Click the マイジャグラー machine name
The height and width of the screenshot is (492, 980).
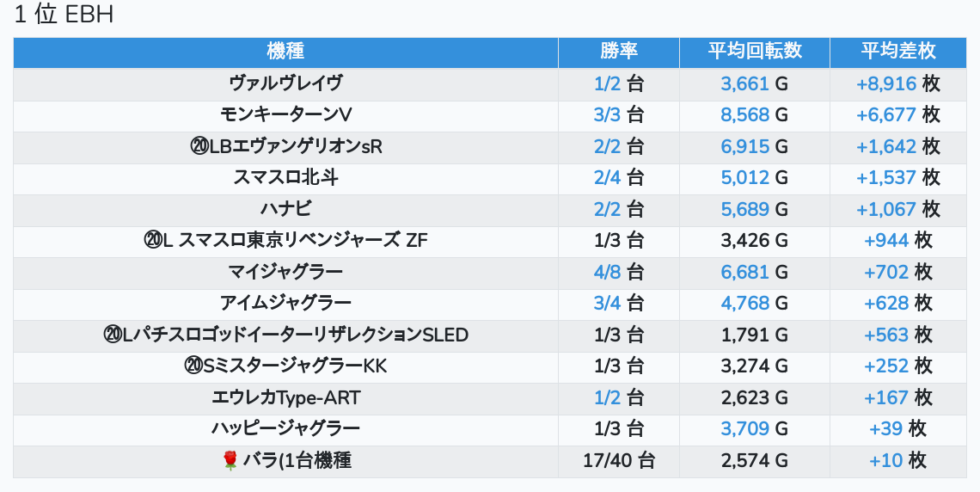coord(285,273)
